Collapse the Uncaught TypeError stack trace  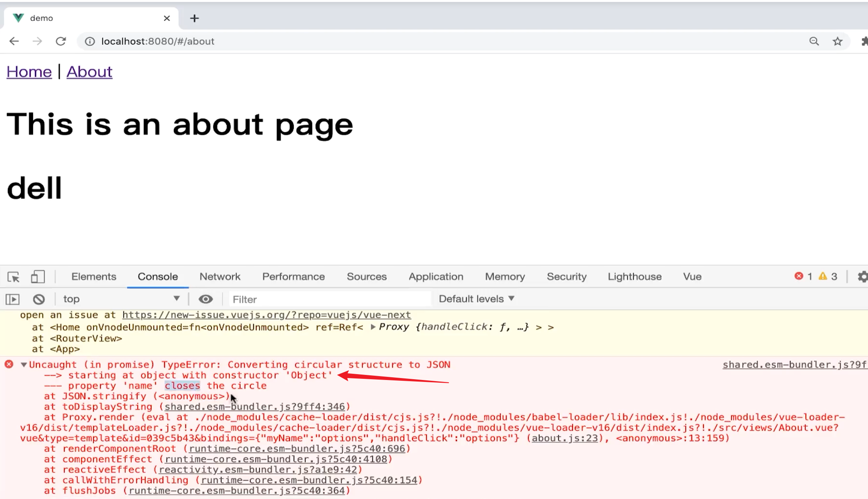24,365
